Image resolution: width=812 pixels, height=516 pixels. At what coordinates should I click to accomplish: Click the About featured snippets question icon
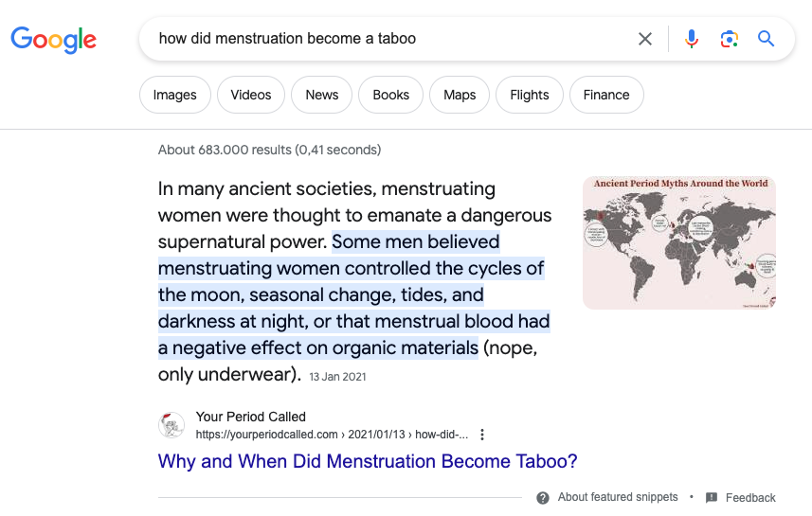tap(543, 498)
